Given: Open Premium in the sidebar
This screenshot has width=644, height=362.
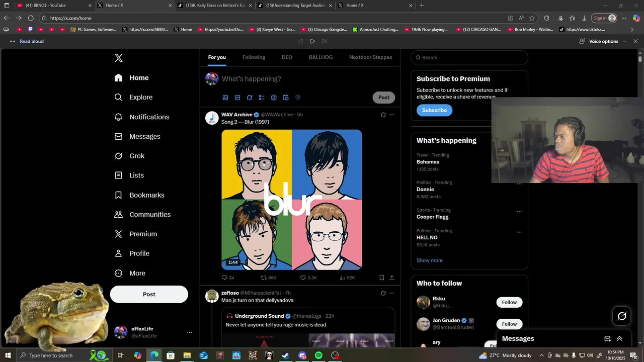Looking at the screenshot, I should point(136,234).
